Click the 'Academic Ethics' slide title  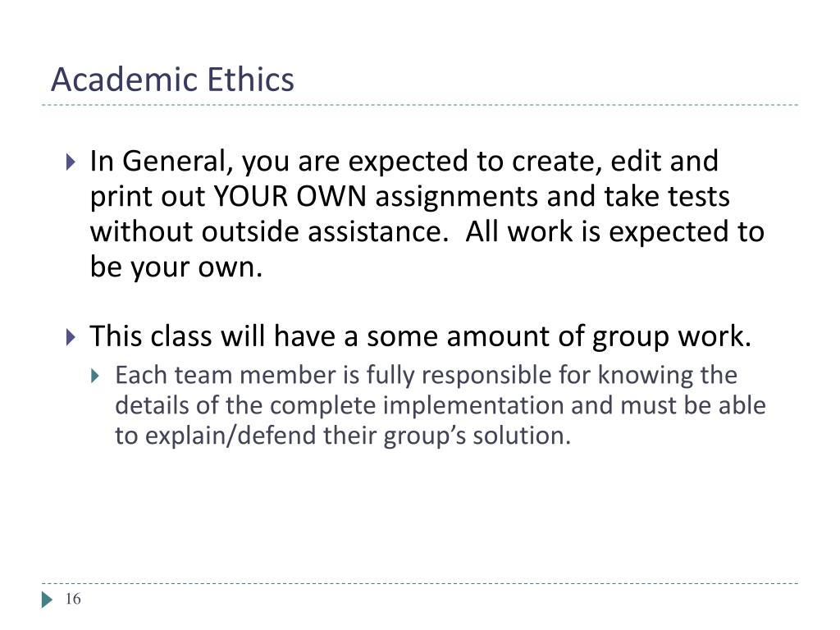(x=172, y=80)
